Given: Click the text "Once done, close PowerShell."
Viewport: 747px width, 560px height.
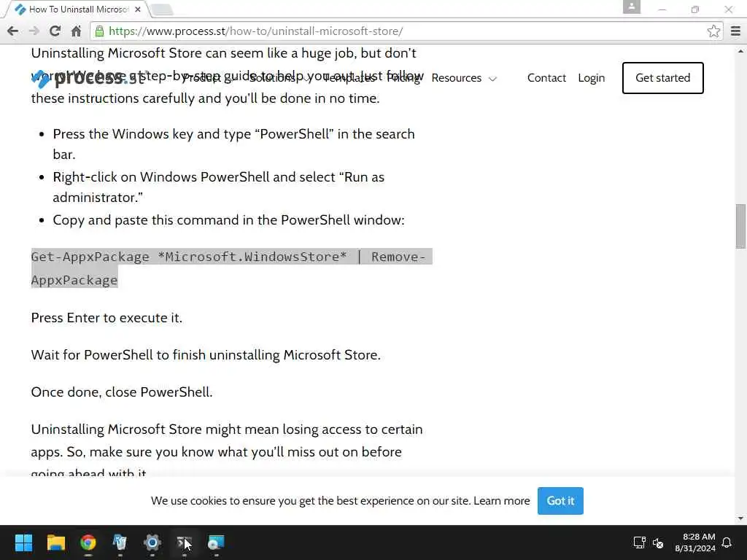Looking at the screenshot, I should (x=122, y=392).
